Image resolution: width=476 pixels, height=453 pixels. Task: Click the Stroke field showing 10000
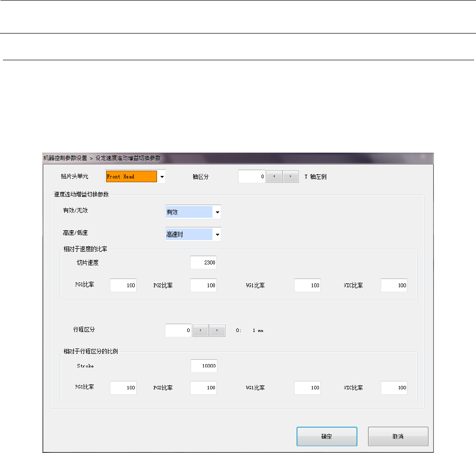point(204,366)
